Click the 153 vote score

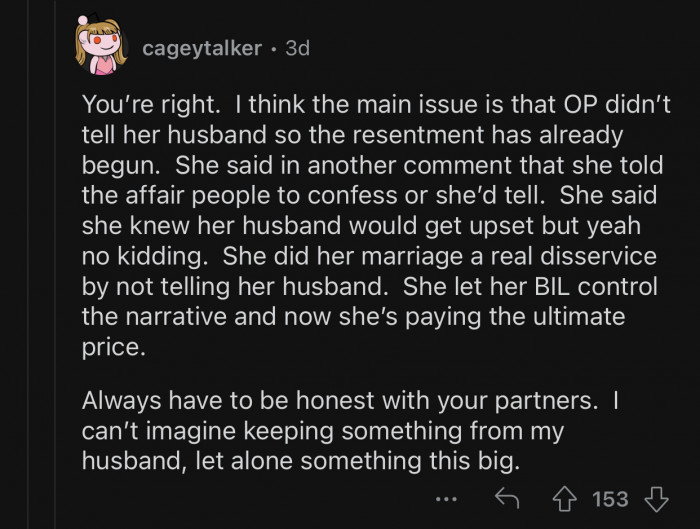point(610,498)
